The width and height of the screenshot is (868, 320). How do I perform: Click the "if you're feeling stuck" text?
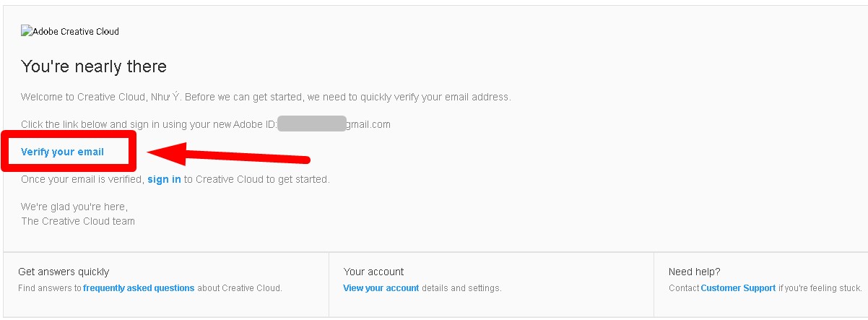(x=820, y=288)
